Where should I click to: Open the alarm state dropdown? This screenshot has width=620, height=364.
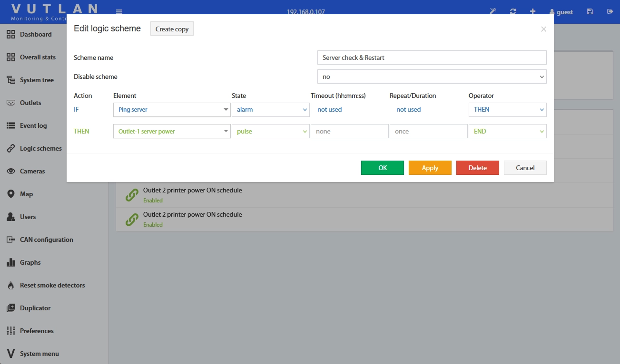click(x=270, y=110)
